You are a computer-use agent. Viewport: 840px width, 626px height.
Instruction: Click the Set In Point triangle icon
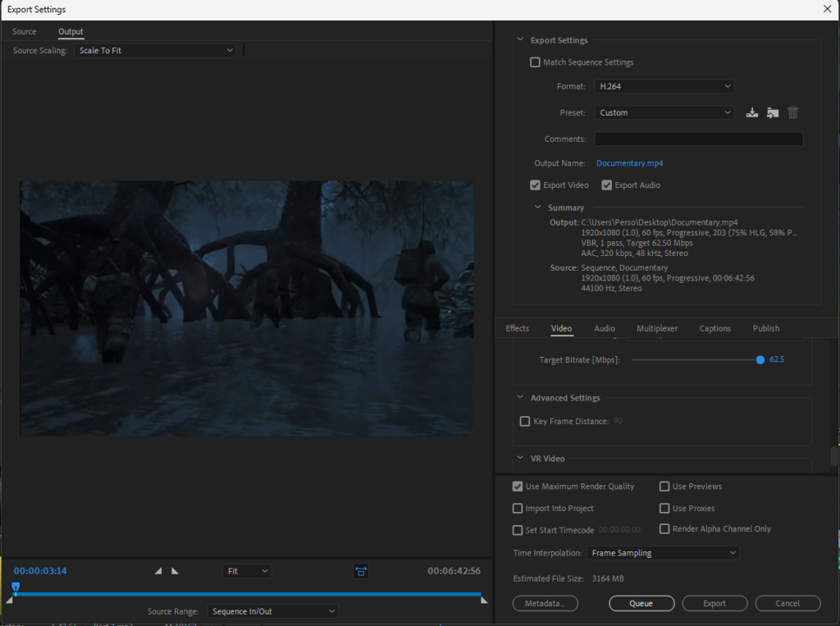[158, 571]
